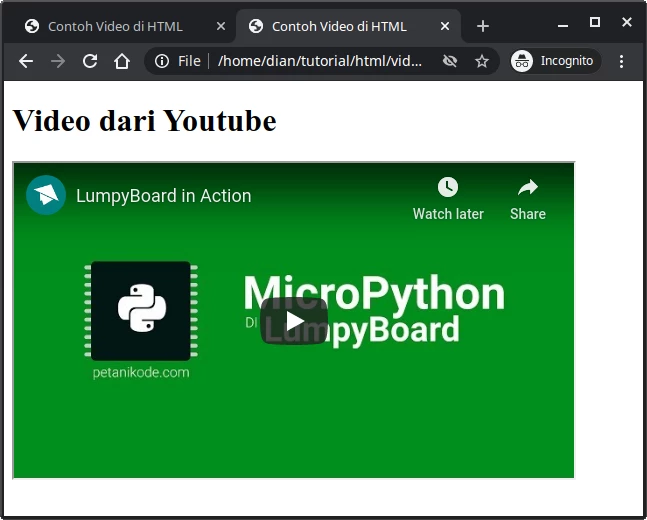Share the video via Share arrow
This screenshot has width=647, height=520.
[528, 200]
